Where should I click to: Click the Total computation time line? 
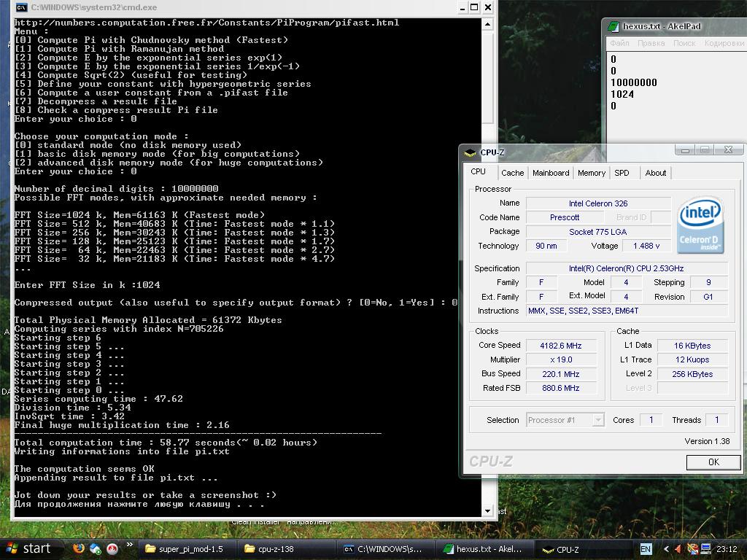coord(166,443)
